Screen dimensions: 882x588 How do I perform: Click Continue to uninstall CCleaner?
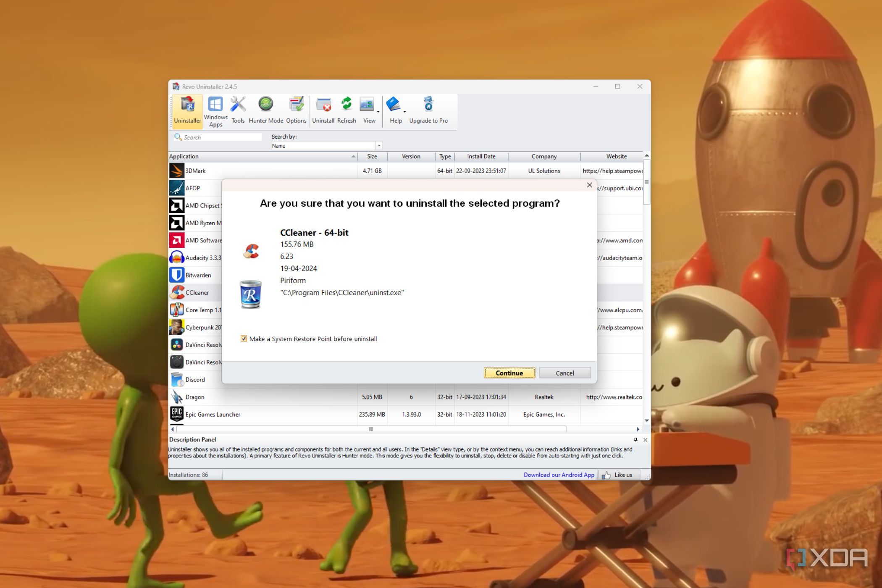click(x=509, y=373)
